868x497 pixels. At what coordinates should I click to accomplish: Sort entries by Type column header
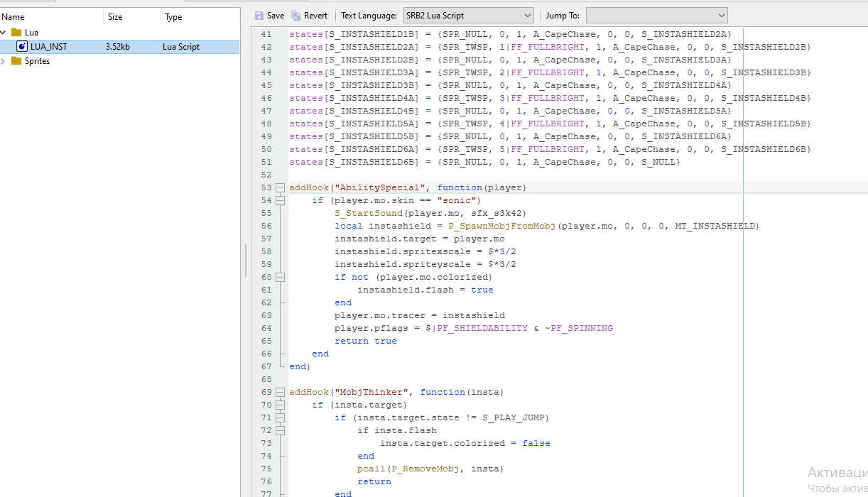[200, 17]
